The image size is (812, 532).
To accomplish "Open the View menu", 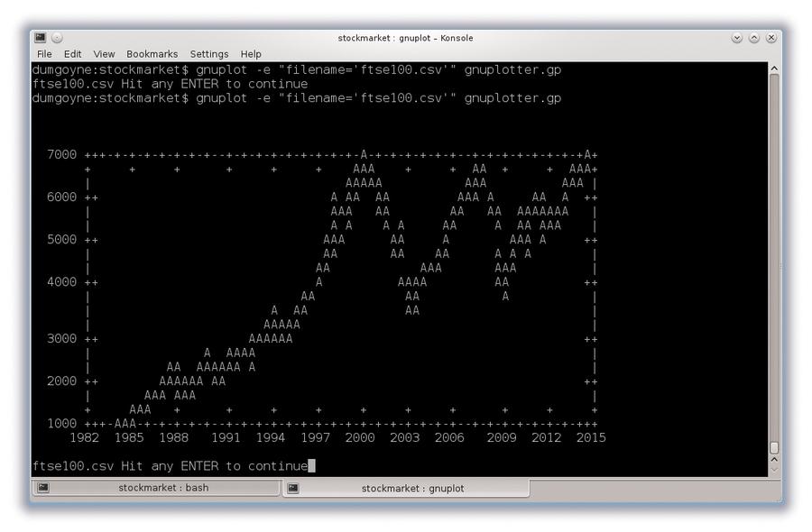I will pos(104,54).
